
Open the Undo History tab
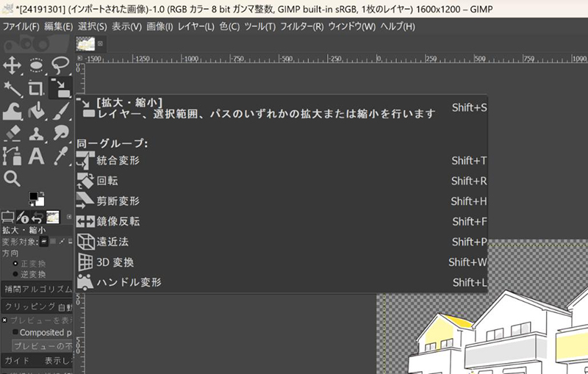(37, 217)
